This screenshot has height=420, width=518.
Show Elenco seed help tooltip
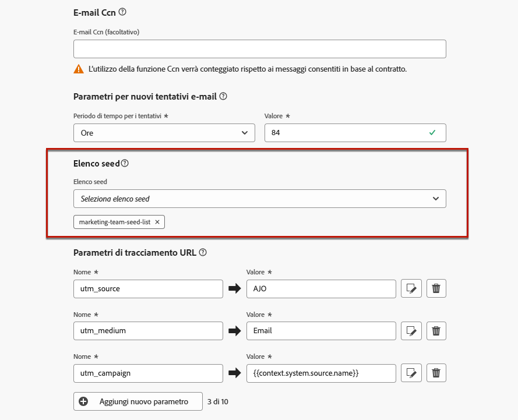click(125, 164)
